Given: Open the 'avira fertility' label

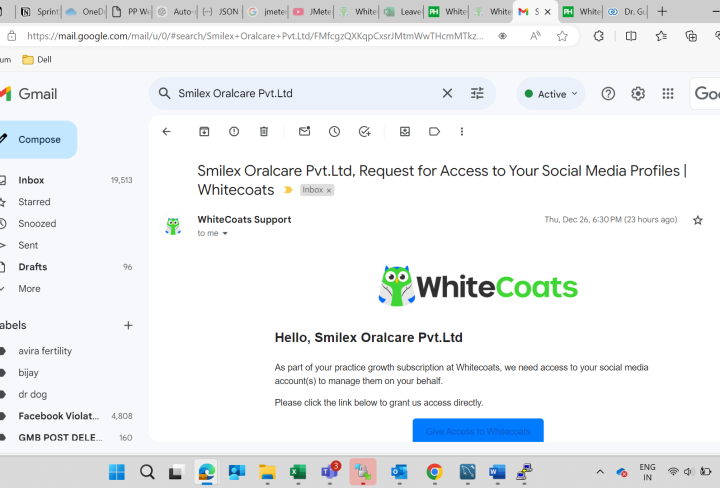Looking at the screenshot, I should tap(45, 351).
